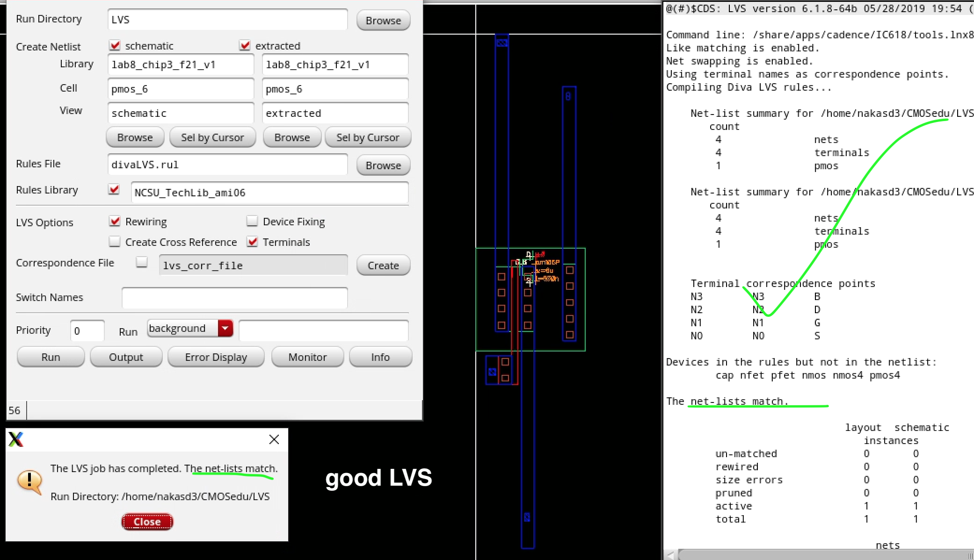Click the Error Display button
This screenshot has height=560, width=974.
[216, 357]
